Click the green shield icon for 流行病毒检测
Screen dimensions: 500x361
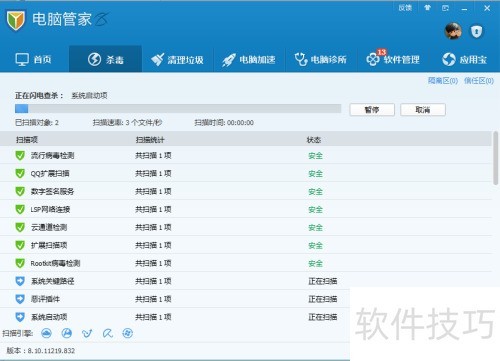20,155
